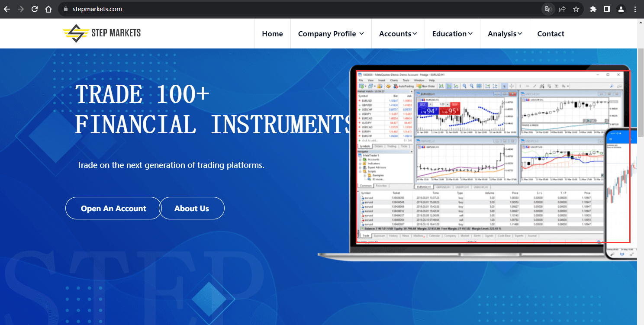This screenshot has height=325, width=644.
Task: Click the "TRADE 100+" heading text
Action: click(143, 94)
